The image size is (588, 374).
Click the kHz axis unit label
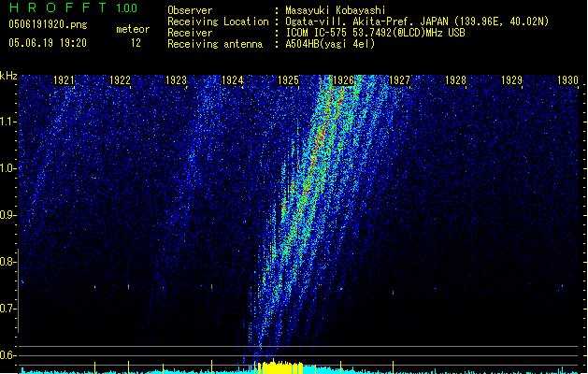coord(8,76)
